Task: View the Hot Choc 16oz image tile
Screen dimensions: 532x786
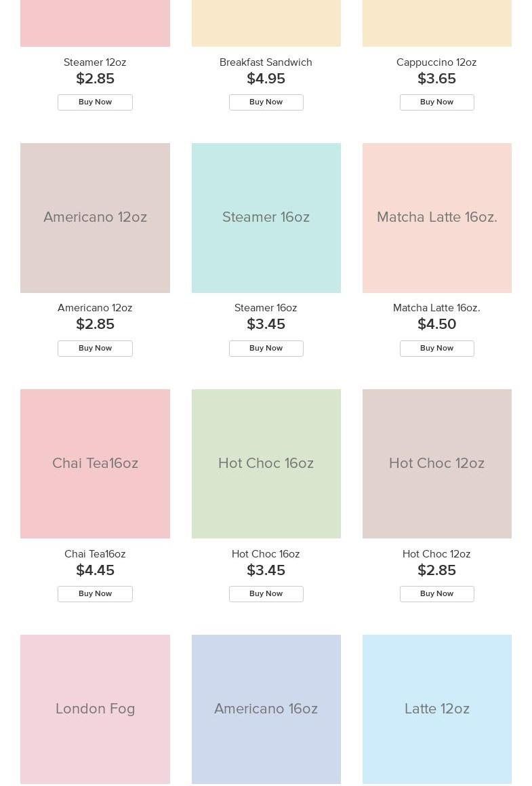Action: pos(266,464)
